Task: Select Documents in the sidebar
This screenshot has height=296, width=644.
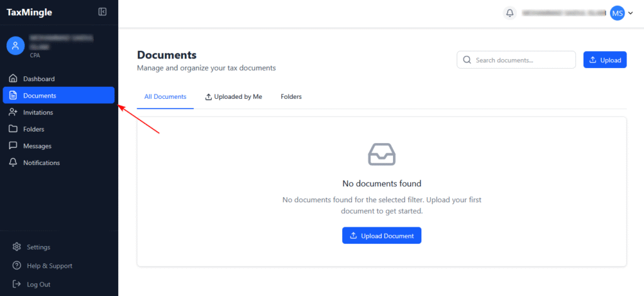Action: point(39,96)
